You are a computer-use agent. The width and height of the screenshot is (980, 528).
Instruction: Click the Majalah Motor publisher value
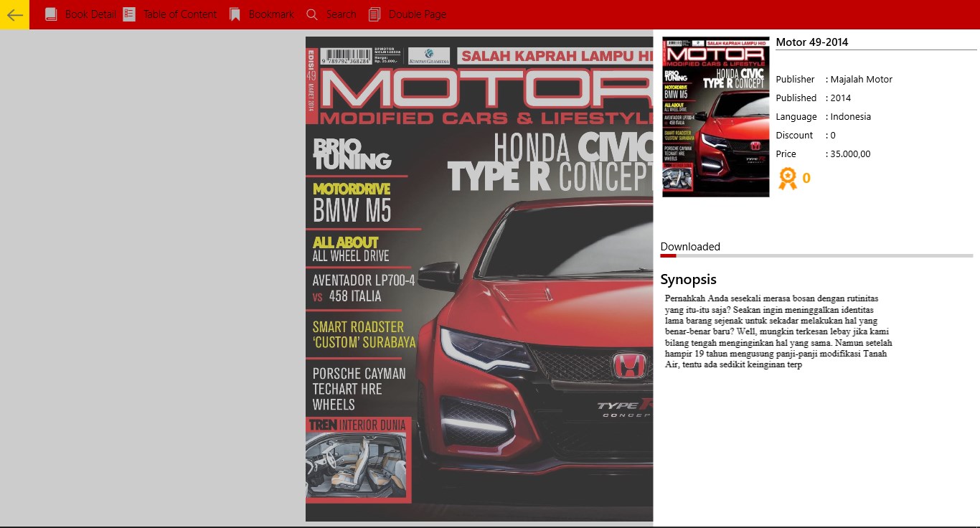[861, 80]
